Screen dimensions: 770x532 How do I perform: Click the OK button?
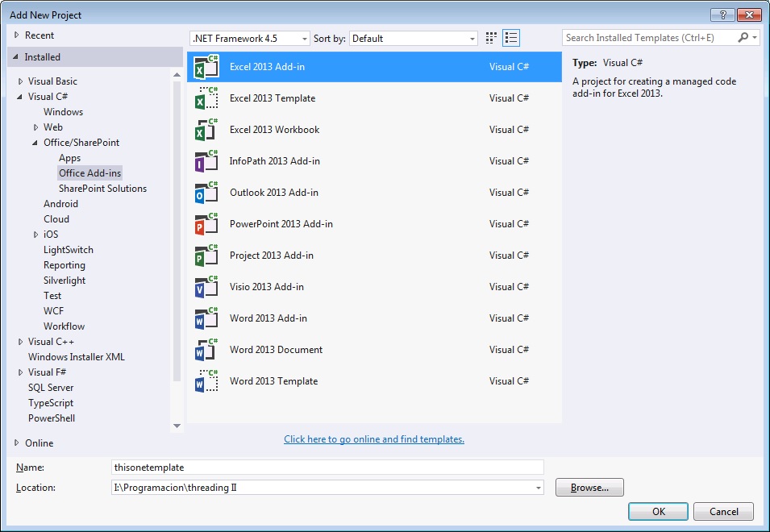pos(659,511)
